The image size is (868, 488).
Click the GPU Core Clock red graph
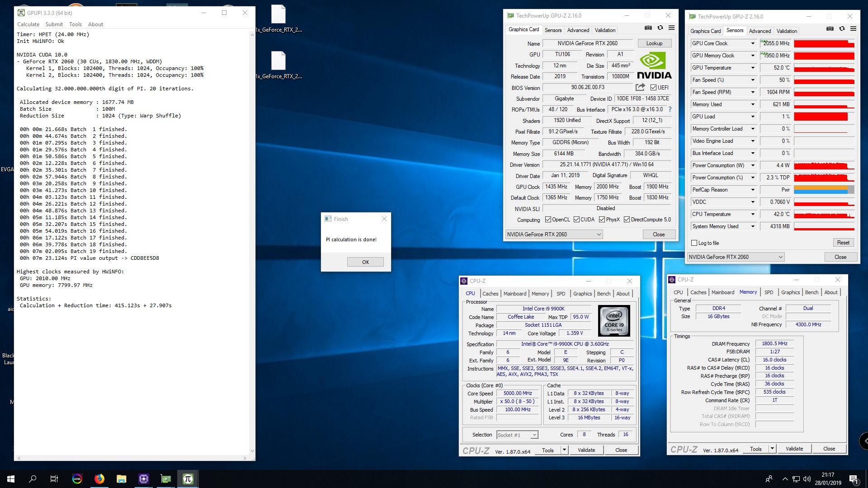(824, 43)
